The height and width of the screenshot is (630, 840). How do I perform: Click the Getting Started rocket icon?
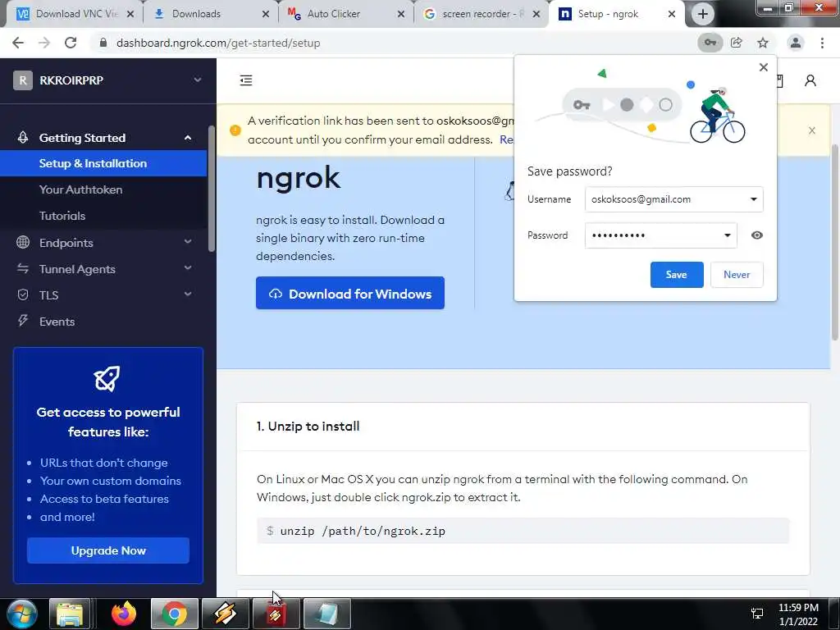pos(23,138)
